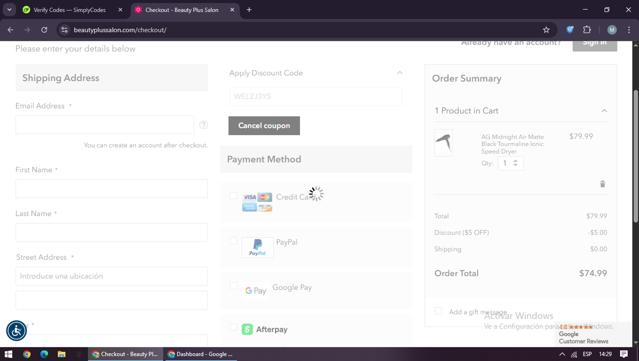Open the taskbar clock showing 14:29
Image resolution: width=639 pixels, height=361 pixels.
coord(605,354)
